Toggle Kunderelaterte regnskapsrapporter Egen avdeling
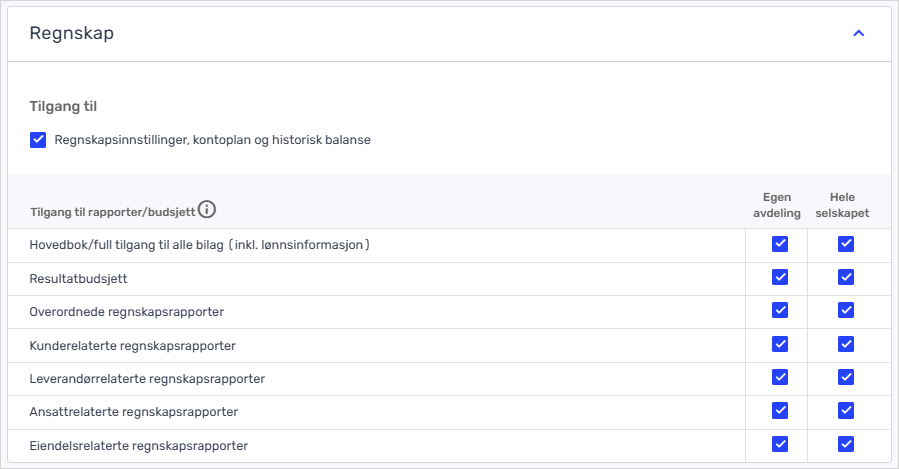 pos(780,344)
